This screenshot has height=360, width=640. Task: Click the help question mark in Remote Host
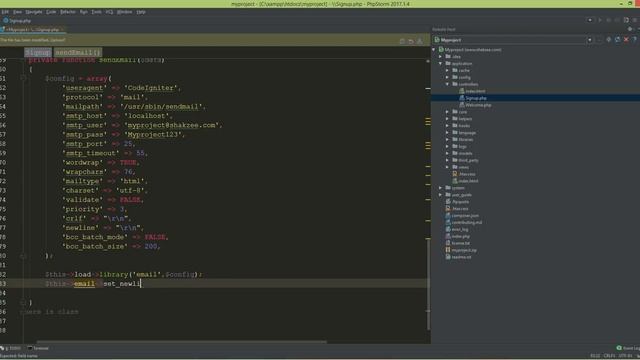634,40
